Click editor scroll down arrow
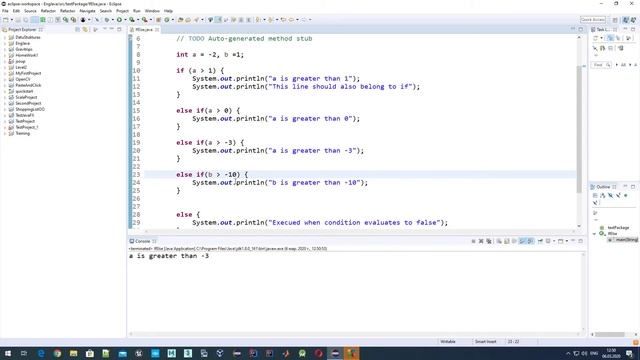The height and width of the screenshot is (360, 640). click(x=579, y=226)
